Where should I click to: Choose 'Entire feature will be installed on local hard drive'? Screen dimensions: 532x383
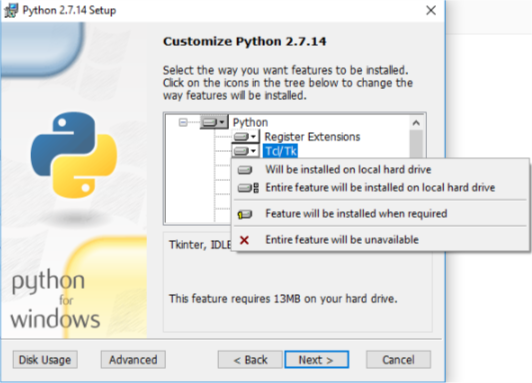coord(380,187)
